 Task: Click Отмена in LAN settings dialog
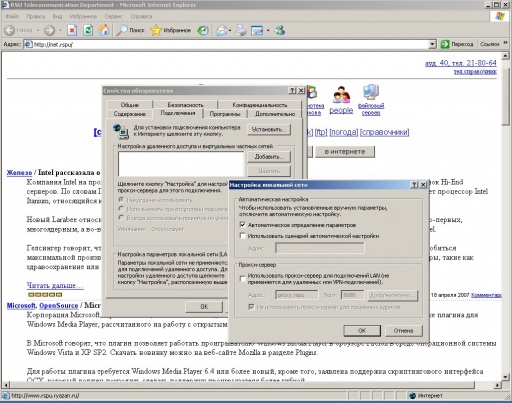click(x=404, y=331)
